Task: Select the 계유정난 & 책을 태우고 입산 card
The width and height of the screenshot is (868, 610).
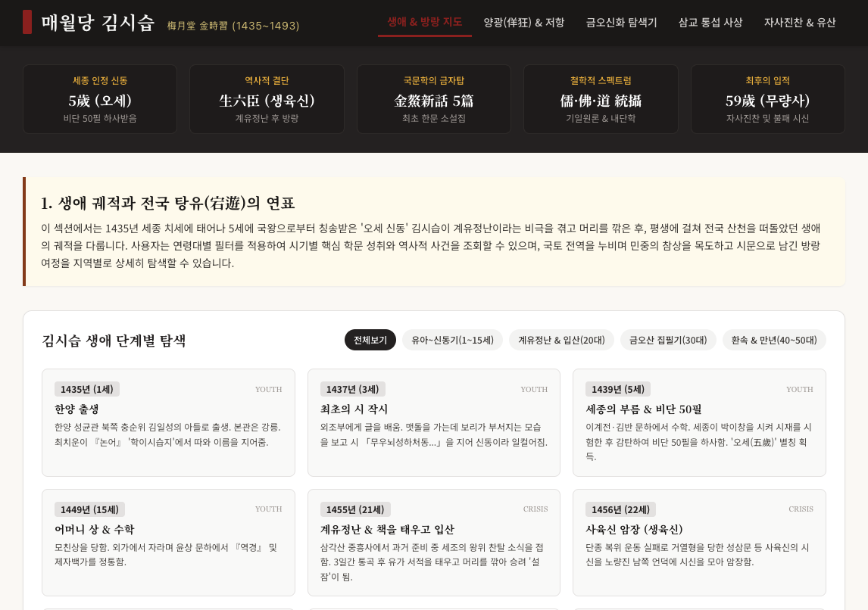Action: (x=434, y=543)
